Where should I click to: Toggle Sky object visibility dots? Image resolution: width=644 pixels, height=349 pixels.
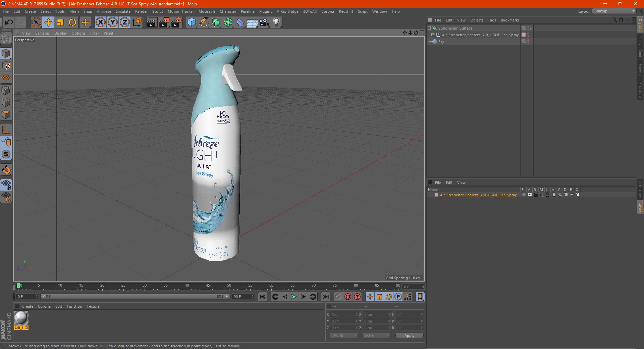[x=528, y=42]
